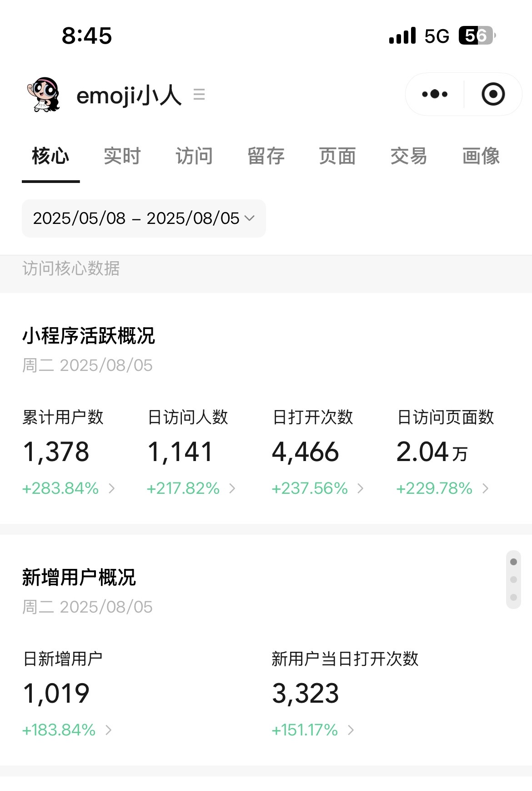Open arrow next to +229.78% page views
The image size is (532, 791).
click(x=486, y=488)
